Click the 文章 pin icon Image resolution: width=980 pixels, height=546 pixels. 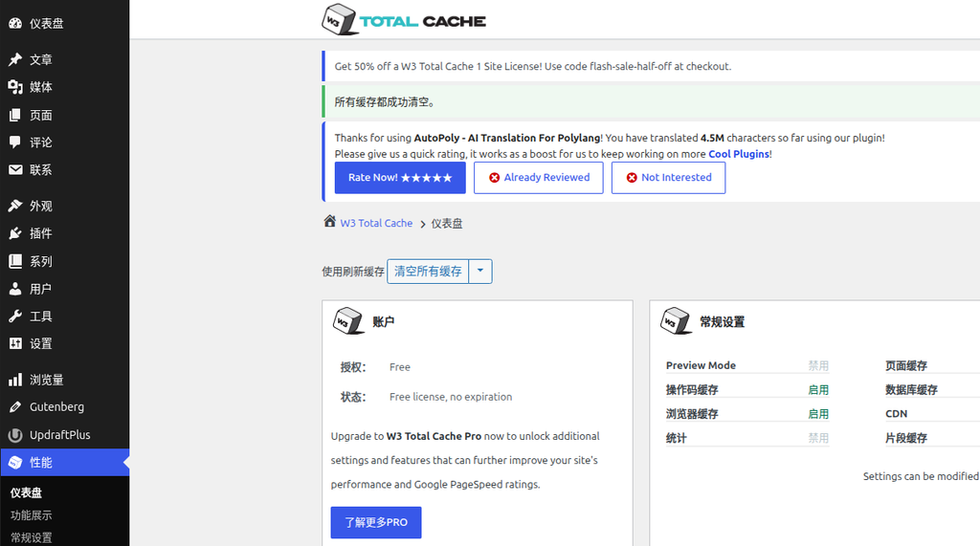[15, 59]
